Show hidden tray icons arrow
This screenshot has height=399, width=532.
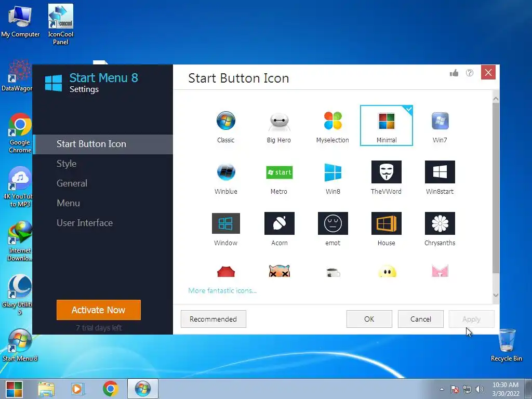(442, 389)
